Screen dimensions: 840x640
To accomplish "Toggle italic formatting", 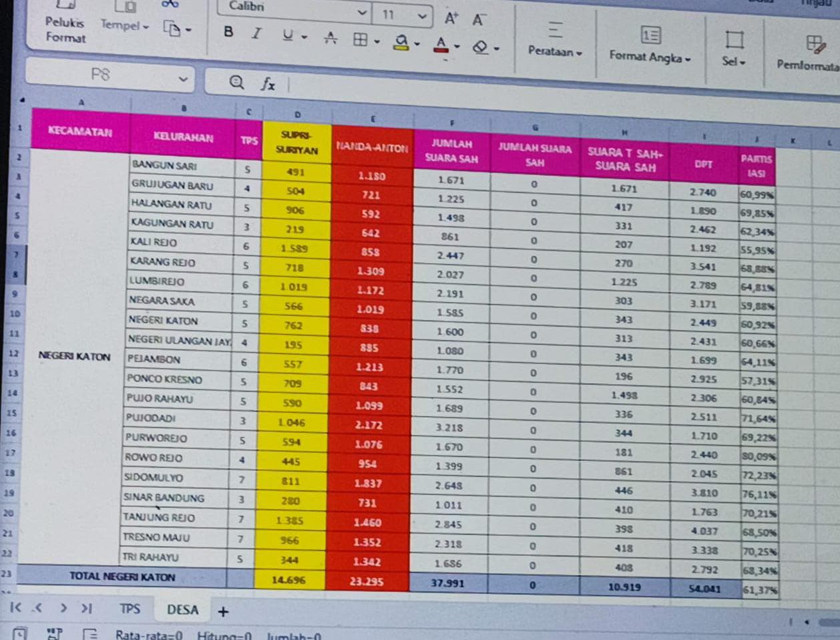I will 256,33.
